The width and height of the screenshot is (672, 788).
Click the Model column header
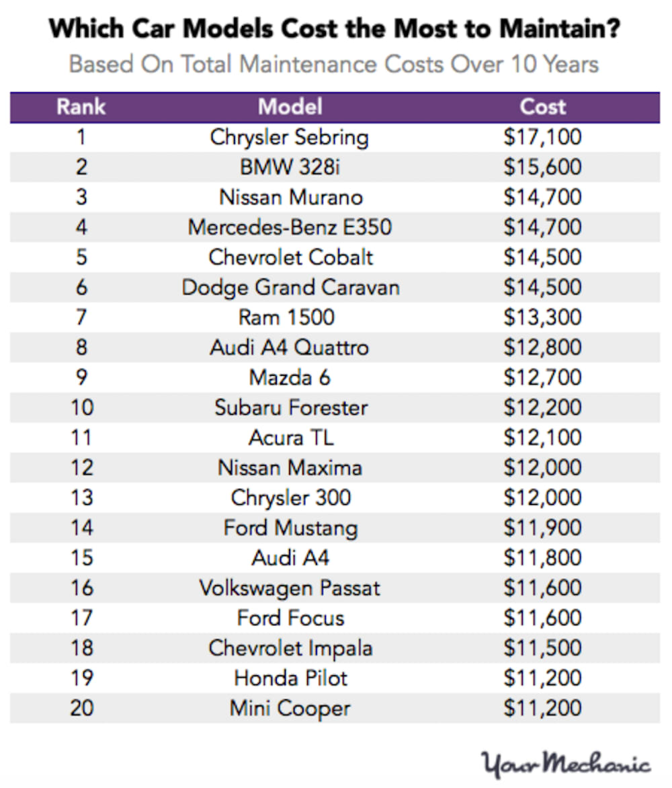pyautogui.click(x=290, y=107)
